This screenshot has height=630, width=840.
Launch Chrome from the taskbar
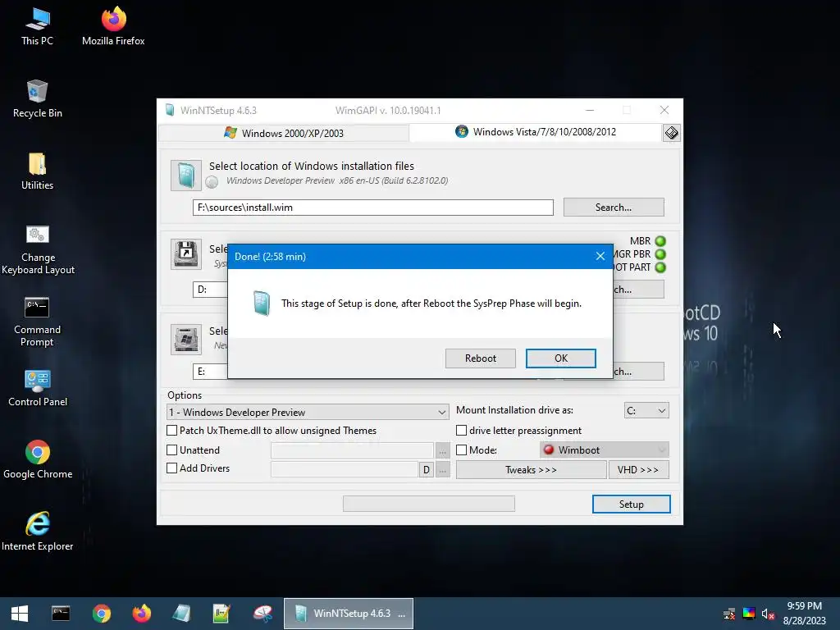click(101, 614)
